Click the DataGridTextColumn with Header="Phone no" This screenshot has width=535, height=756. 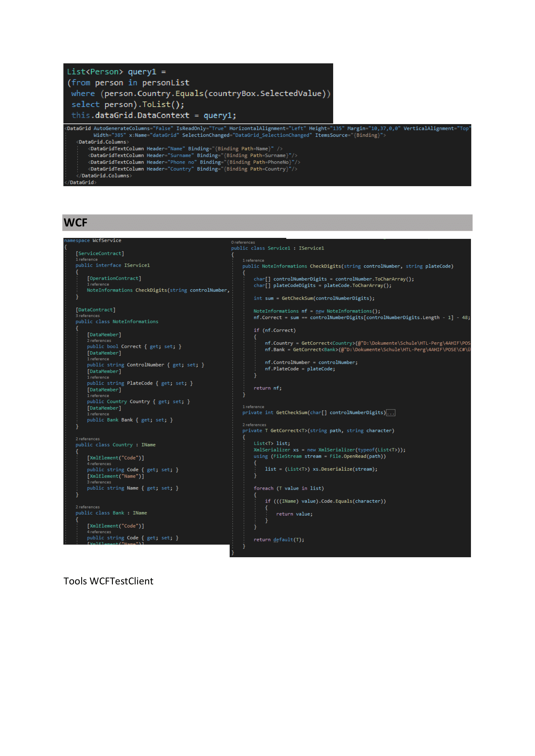point(194,162)
